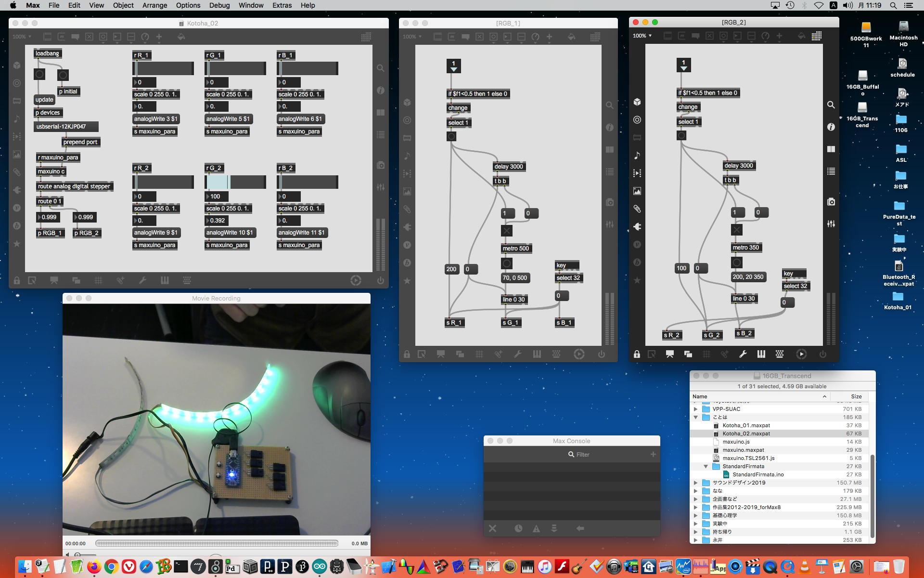The width and height of the screenshot is (924, 578).
Task: Click the mixer sliders icon in RGB_2
Action: 831,224
